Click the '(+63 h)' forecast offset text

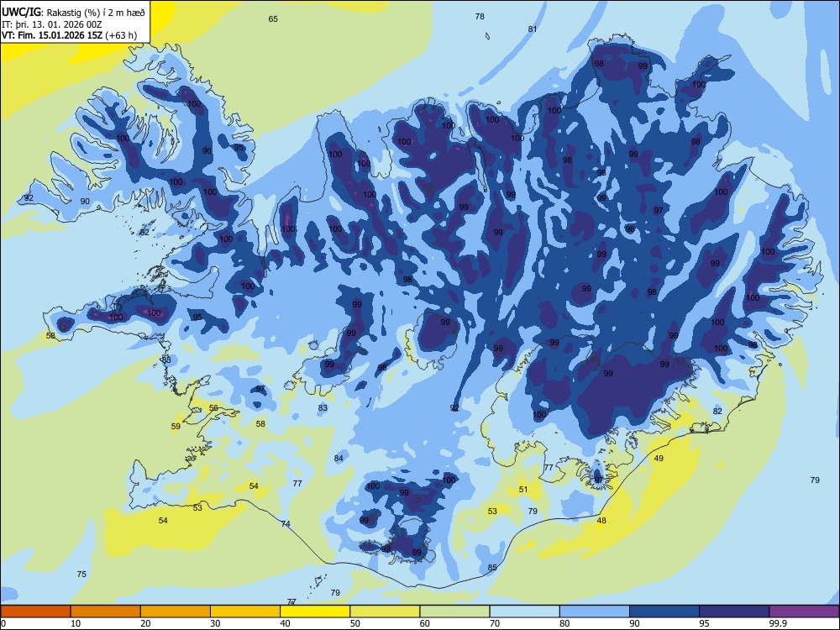[x=121, y=36]
